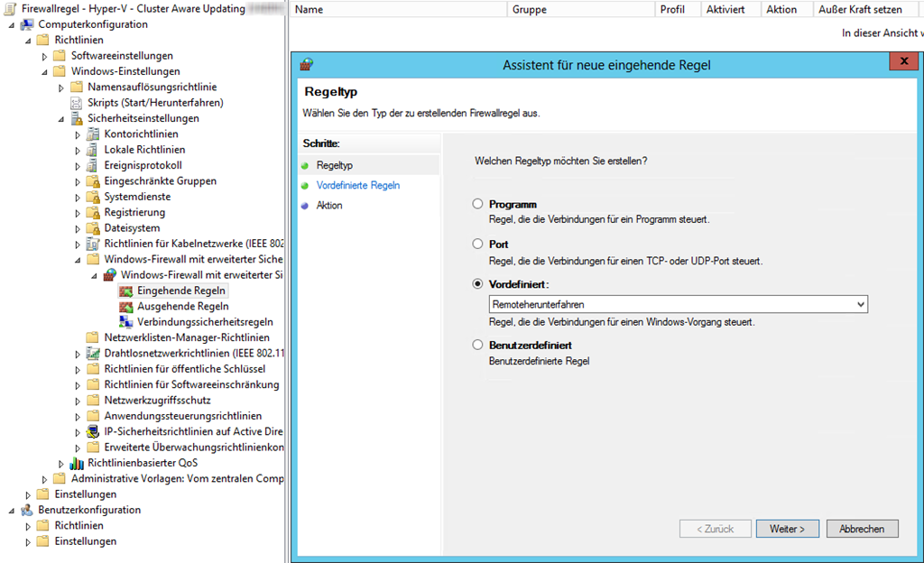The height and width of the screenshot is (563, 924).
Task: Select Richtlinien für Softwareeinschränkung
Action: (x=191, y=385)
